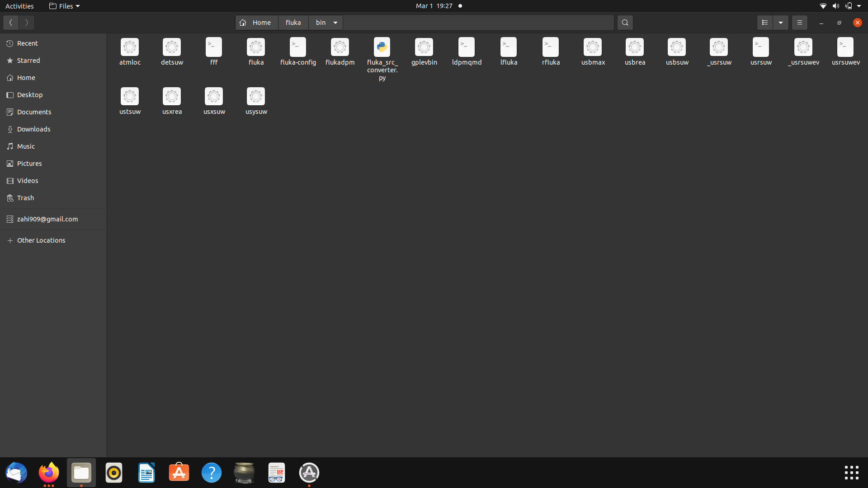The width and height of the screenshot is (868, 488).
Task: Open the Files application menu
Action: tap(64, 6)
